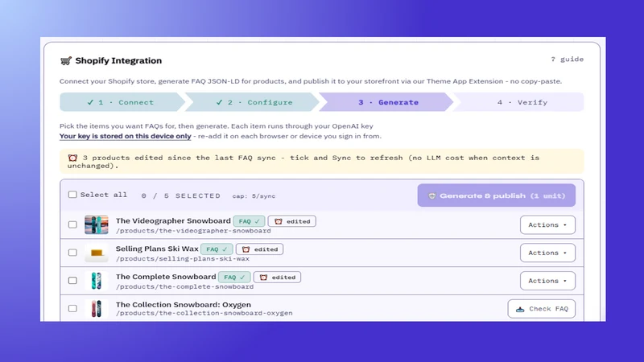Click FAQ badge on The Videographer Snowboard
Viewport: 644px width, 362px height.
[x=249, y=221]
